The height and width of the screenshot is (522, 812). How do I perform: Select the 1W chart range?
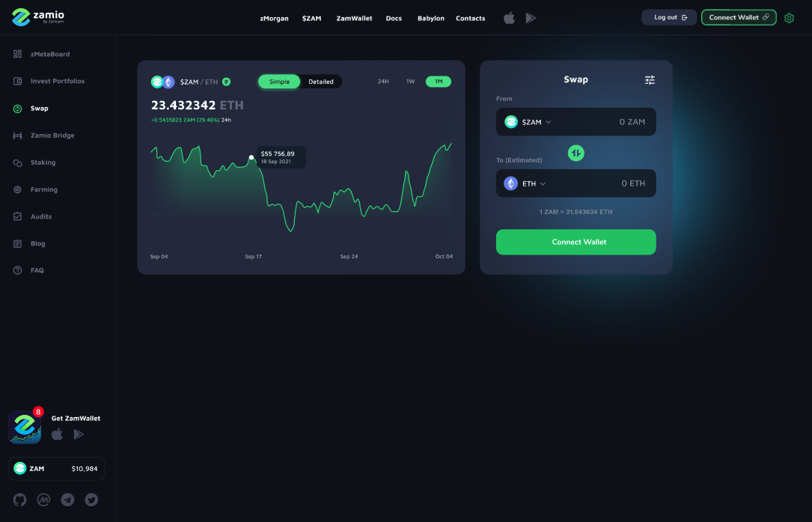[411, 82]
